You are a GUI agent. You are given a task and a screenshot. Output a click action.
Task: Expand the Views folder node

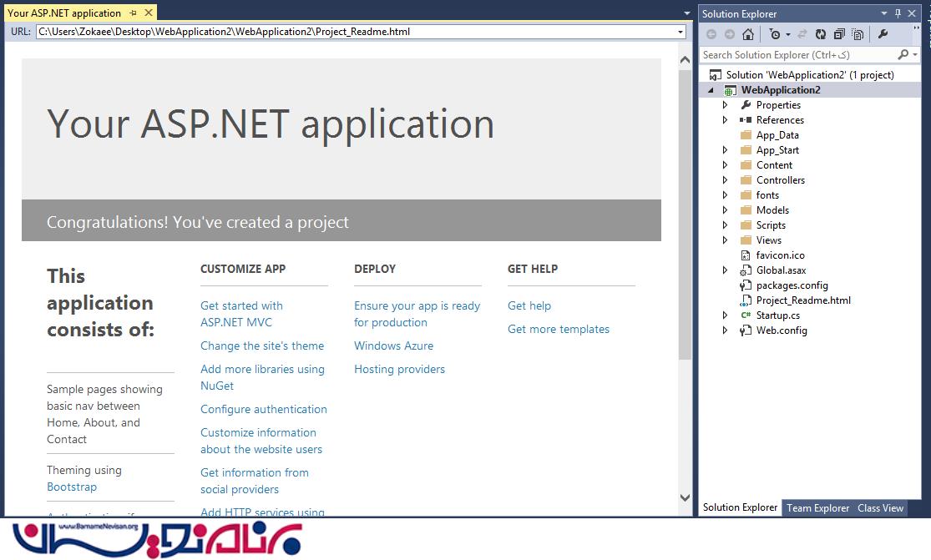pos(725,240)
